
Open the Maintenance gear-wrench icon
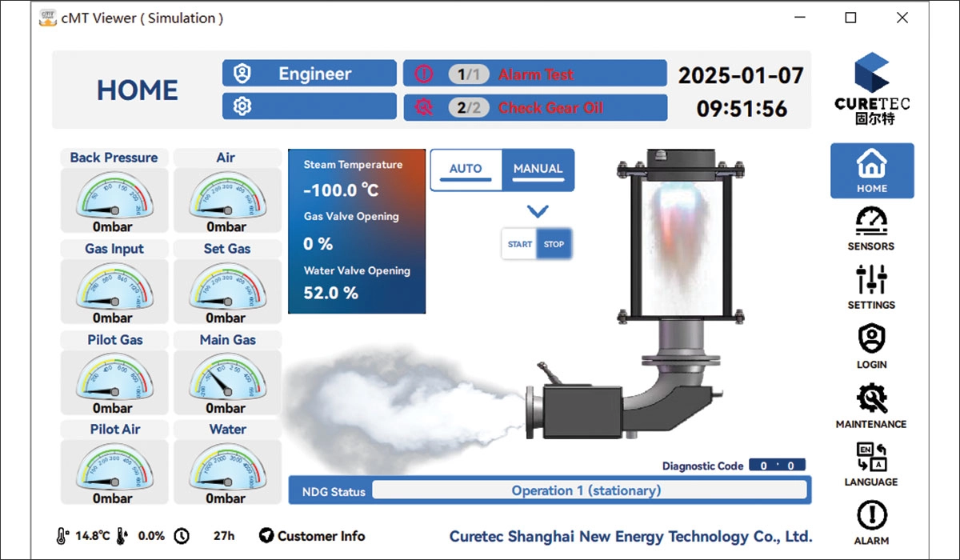(x=871, y=398)
